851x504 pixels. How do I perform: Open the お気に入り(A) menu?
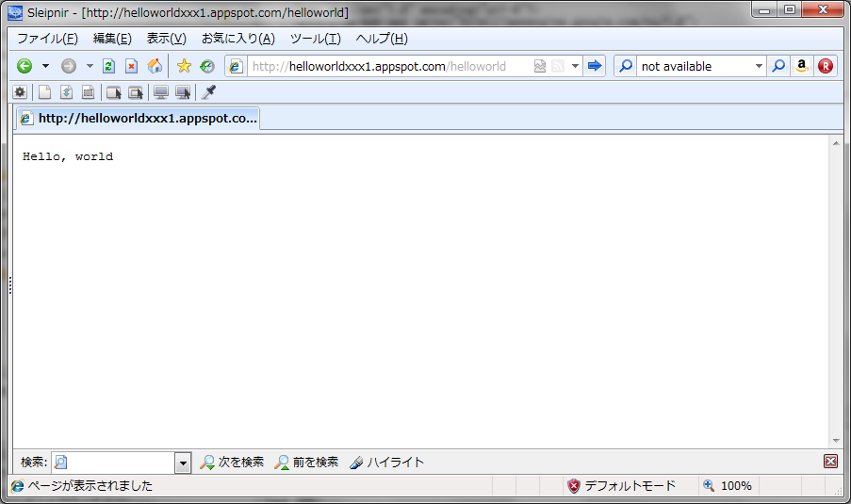[238, 39]
